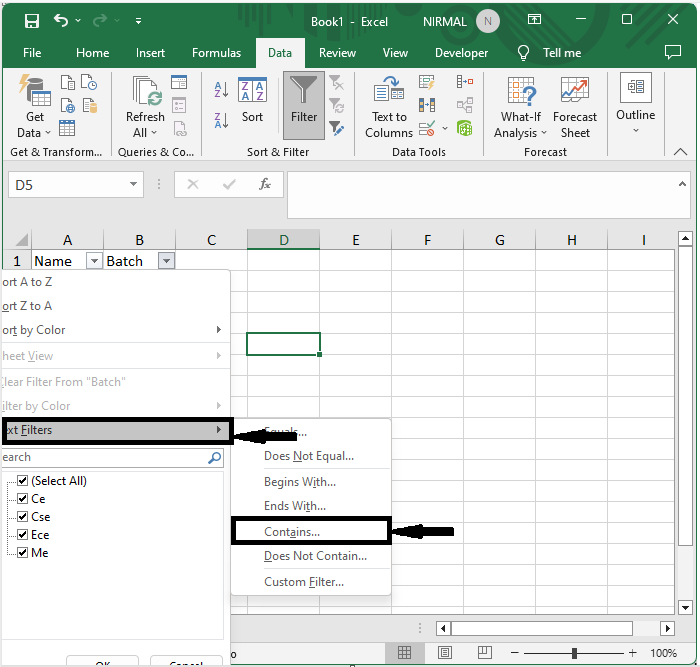Switch to the Formulas tab

(x=217, y=53)
